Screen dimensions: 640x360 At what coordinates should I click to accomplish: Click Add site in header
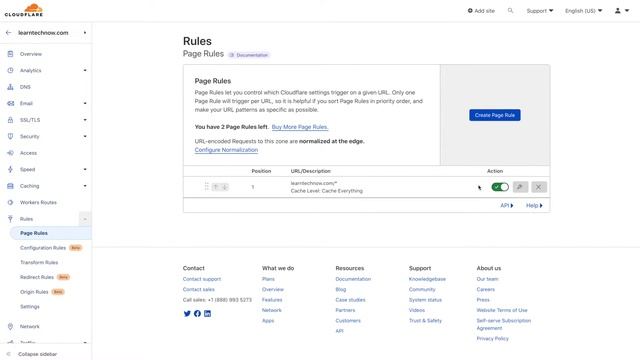pos(481,11)
